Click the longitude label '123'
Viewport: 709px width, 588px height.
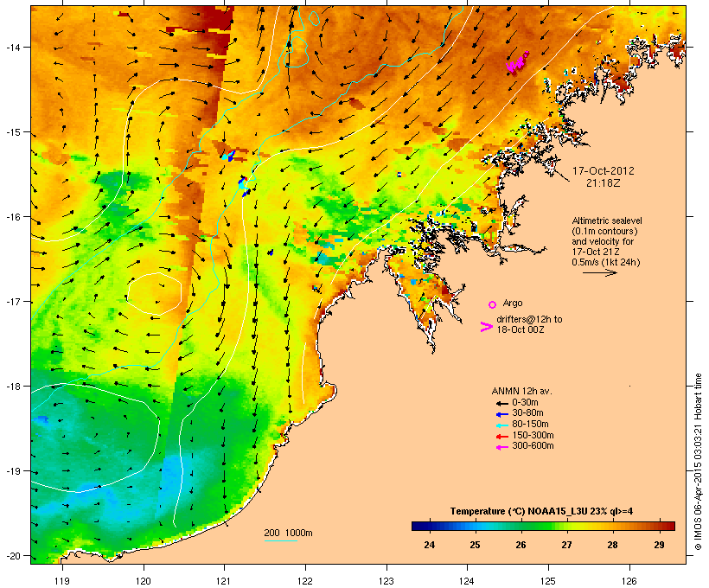[386, 581]
